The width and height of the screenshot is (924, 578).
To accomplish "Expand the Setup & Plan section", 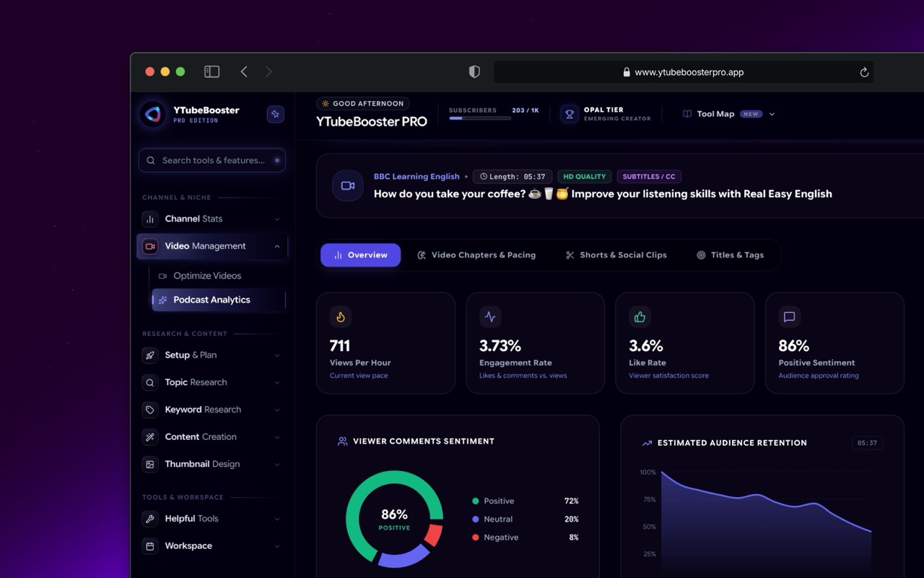I will [277, 355].
